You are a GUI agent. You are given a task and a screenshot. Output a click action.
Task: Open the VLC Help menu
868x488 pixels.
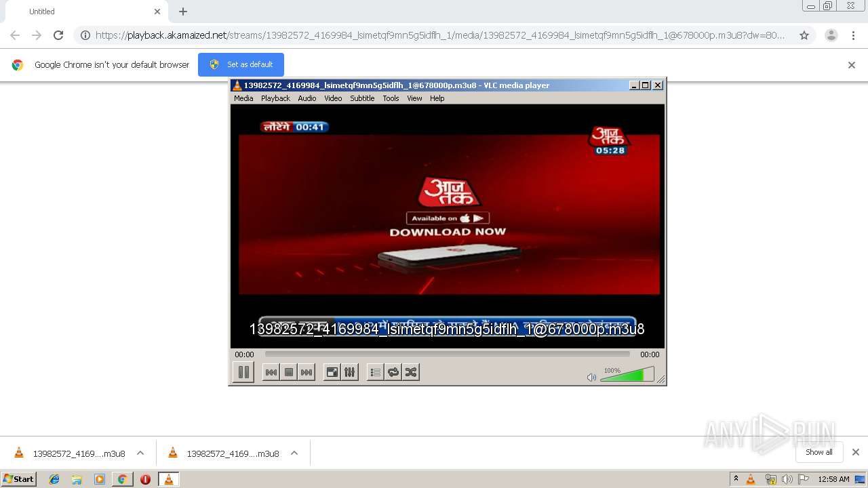click(x=437, y=98)
